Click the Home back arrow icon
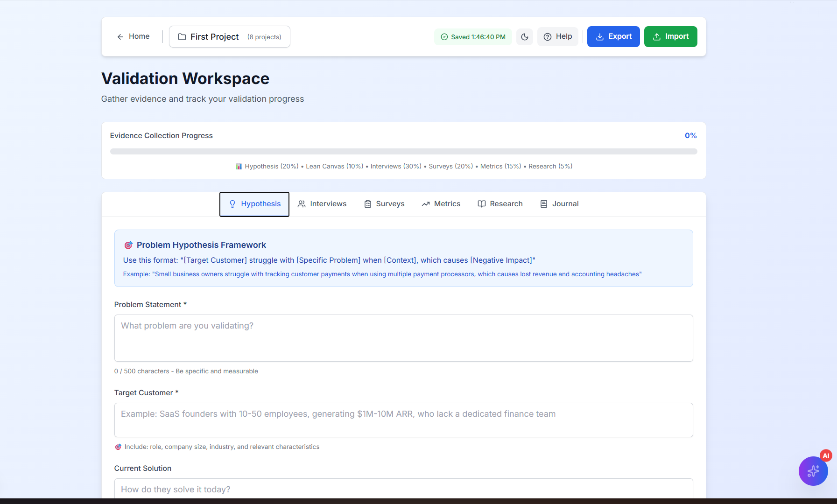Screen dimensions: 837x504 click(120, 37)
